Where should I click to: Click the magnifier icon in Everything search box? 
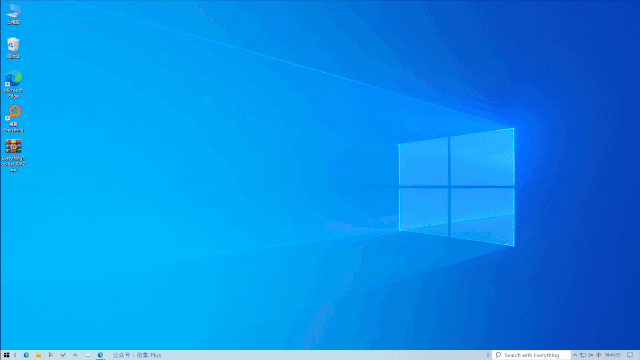tap(498, 355)
